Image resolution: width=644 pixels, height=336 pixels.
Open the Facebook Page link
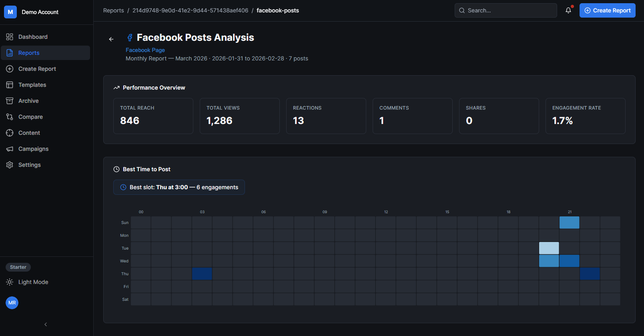pyautogui.click(x=145, y=50)
